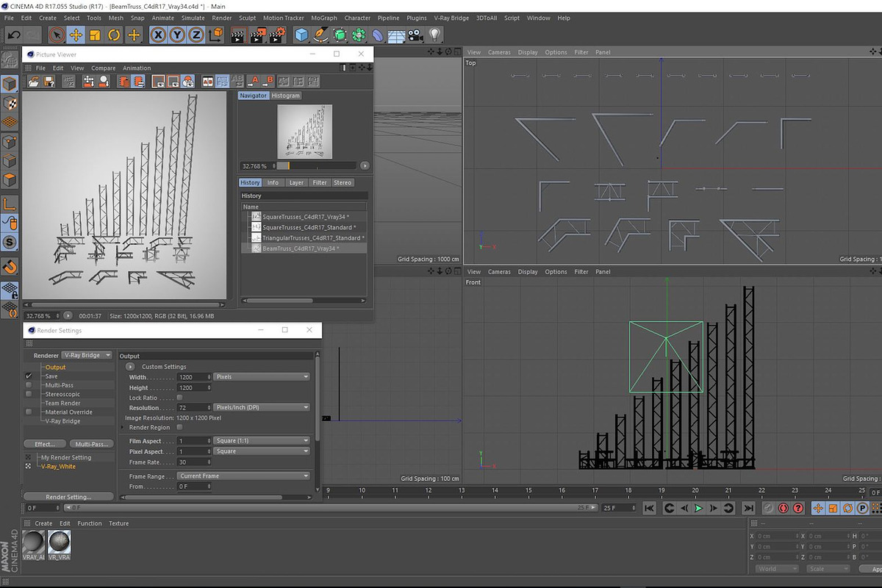Image resolution: width=882 pixels, height=588 pixels.
Task: Open the World coordinate dropdown
Action: pos(777,568)
